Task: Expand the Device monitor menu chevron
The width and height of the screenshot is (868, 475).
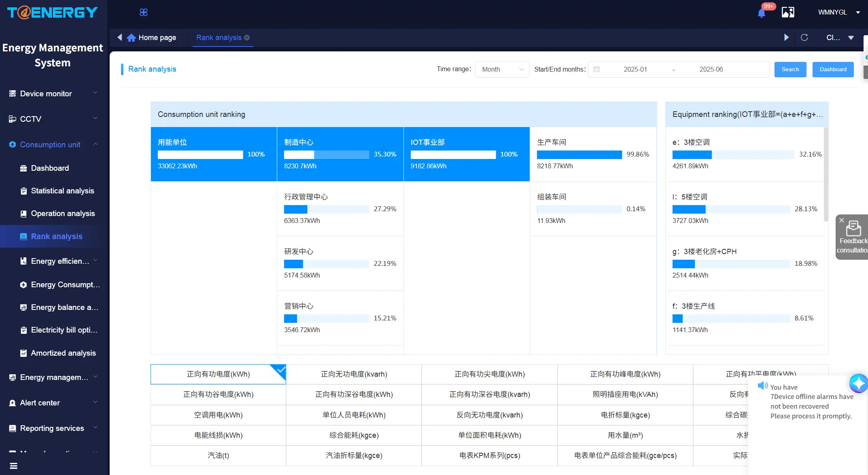Action: coord(96,93)
